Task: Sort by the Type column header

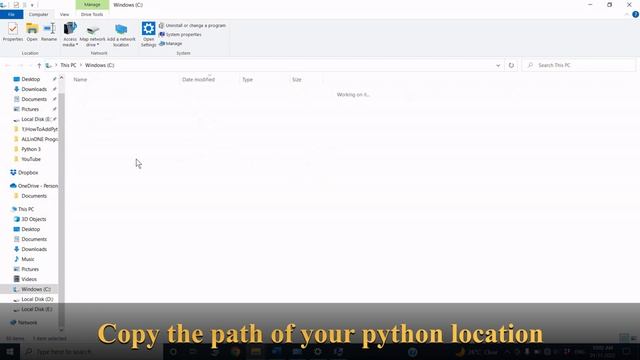Action: tap(247, 80)
